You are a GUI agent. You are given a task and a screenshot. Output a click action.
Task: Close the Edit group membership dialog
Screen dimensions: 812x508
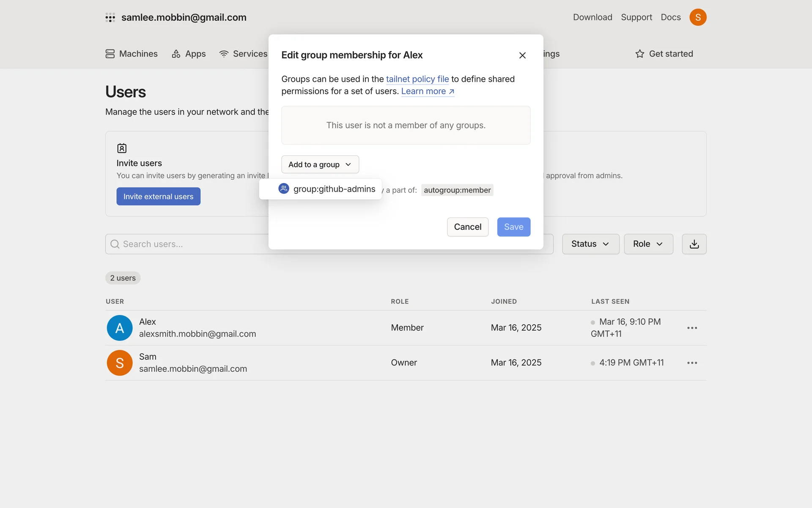point(522,55)
